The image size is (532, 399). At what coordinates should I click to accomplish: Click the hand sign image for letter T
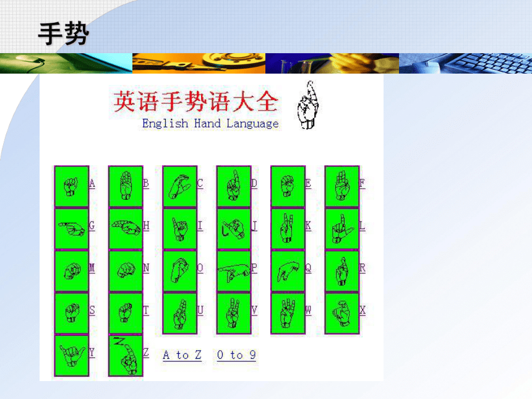coord(126,313)
